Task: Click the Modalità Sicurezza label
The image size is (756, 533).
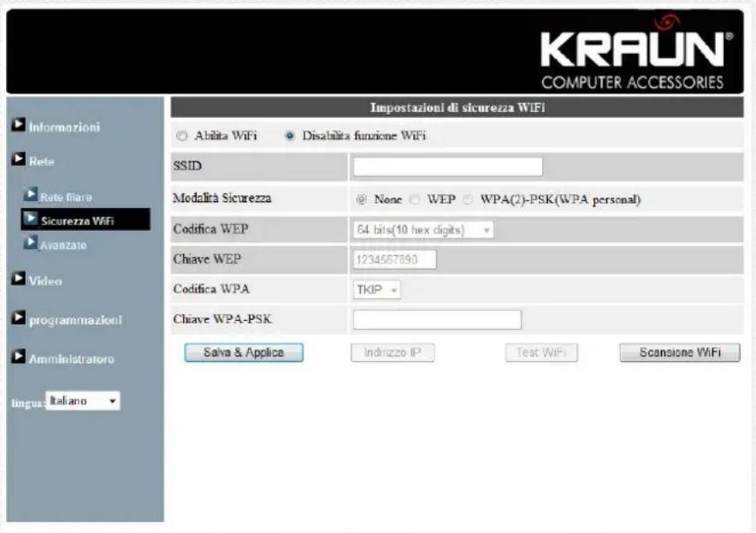Action: coord(222,198)
